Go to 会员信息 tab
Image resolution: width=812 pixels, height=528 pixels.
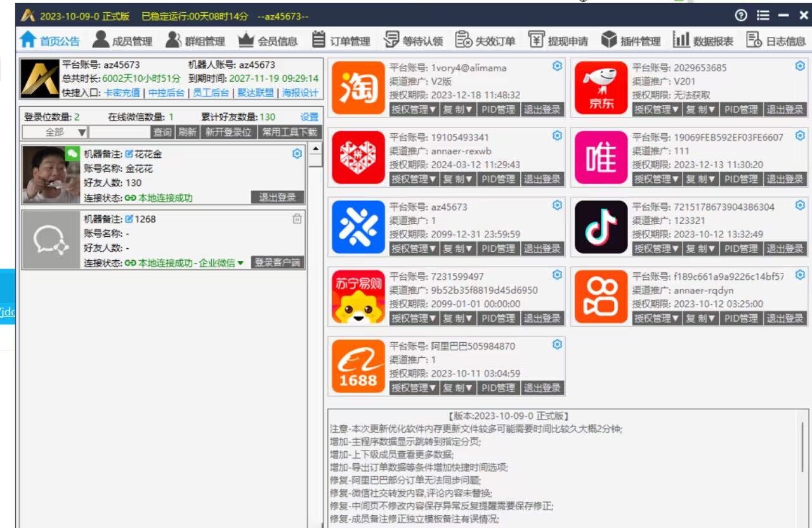268,41
